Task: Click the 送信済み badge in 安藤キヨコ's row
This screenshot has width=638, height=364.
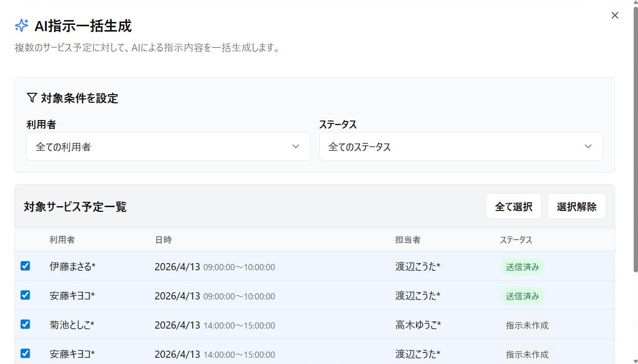Action: point(522,296)
